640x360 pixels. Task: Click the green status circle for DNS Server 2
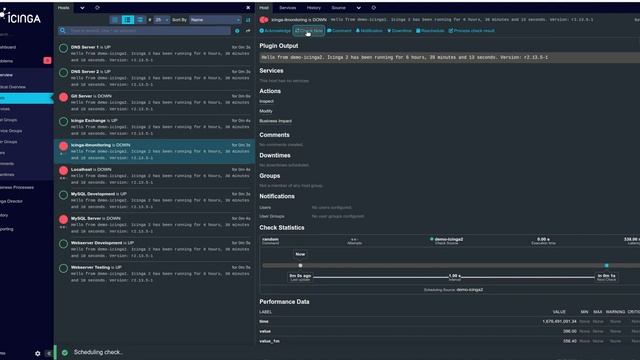point(63,73)
